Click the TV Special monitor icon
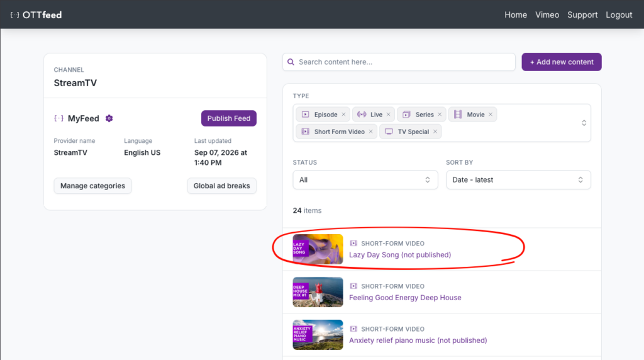The width and height of the screenshot is (644, 360). tap(389, 132)
